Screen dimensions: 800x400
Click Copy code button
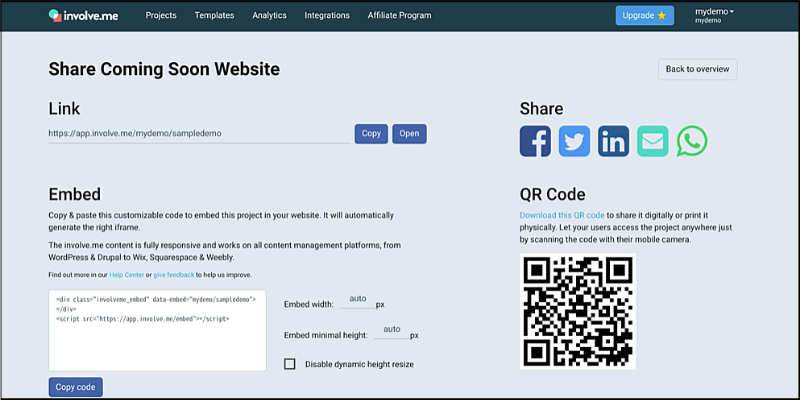point(76,387)
